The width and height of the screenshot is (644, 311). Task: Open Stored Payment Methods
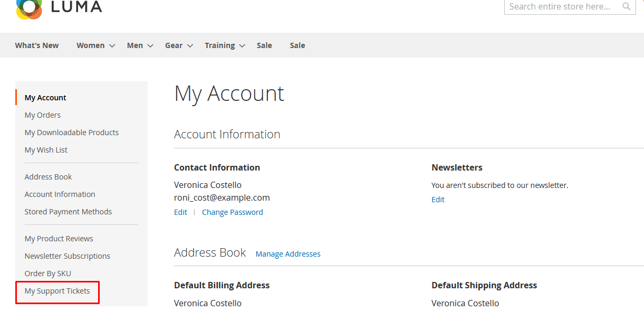[x=68, y=212]
